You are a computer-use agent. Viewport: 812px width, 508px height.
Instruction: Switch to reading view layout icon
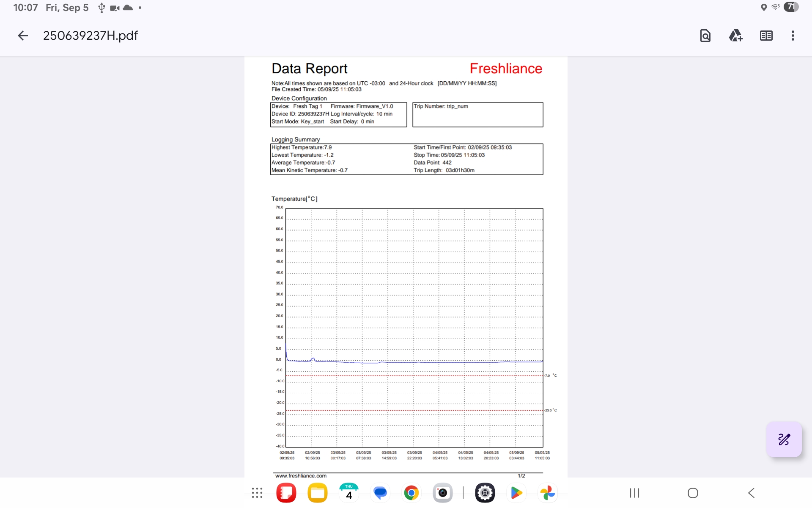766,36
